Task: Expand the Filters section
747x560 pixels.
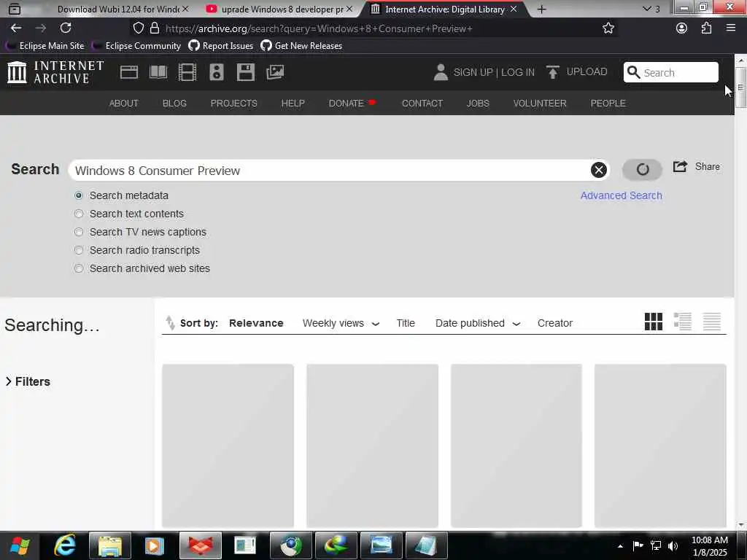Action: click(28, 381)
